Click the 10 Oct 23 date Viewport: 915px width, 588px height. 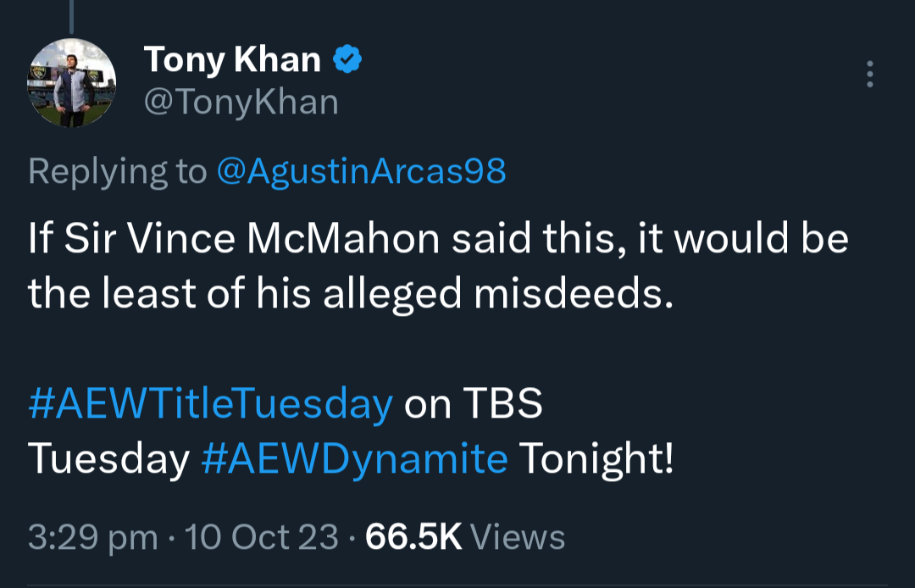(x=261, y=537)
